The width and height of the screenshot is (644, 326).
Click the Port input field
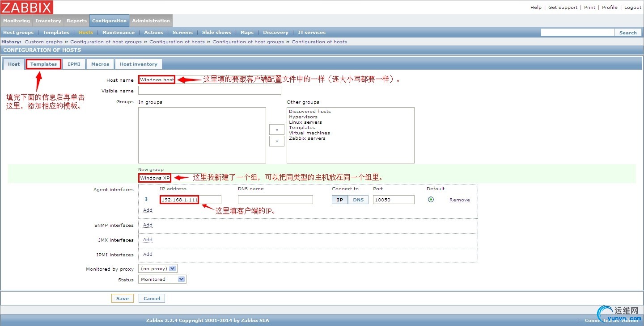394,200
